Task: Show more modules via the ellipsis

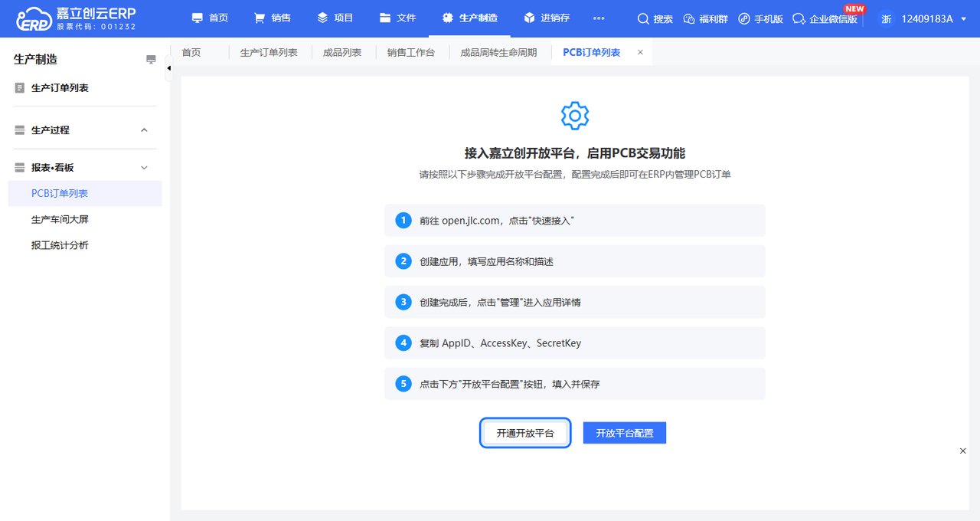Action: (x=599, y=18)
